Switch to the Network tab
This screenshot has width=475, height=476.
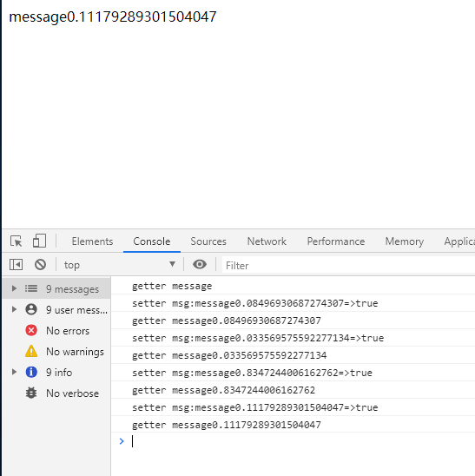[x=267, y=241]
